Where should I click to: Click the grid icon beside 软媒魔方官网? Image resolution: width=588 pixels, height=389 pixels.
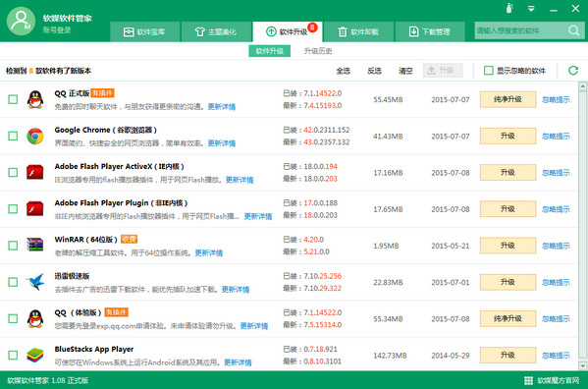click(x=528, y=380)
